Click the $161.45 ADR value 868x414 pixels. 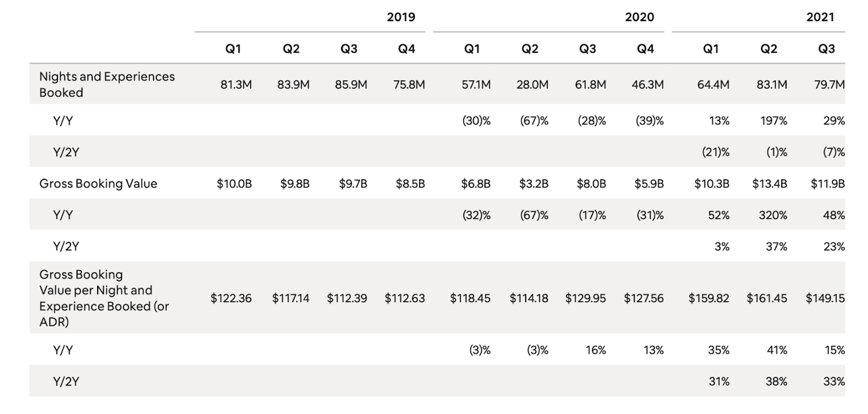(x=767, y=298)
